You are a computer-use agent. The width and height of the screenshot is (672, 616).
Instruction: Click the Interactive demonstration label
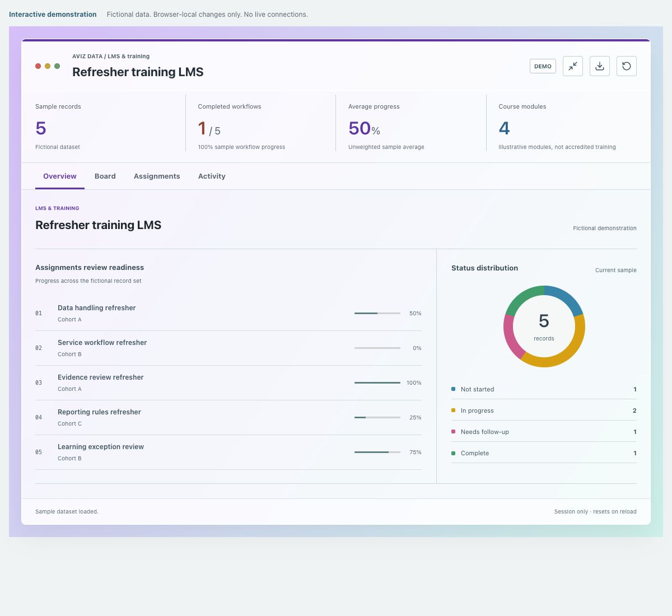[53, 15]
